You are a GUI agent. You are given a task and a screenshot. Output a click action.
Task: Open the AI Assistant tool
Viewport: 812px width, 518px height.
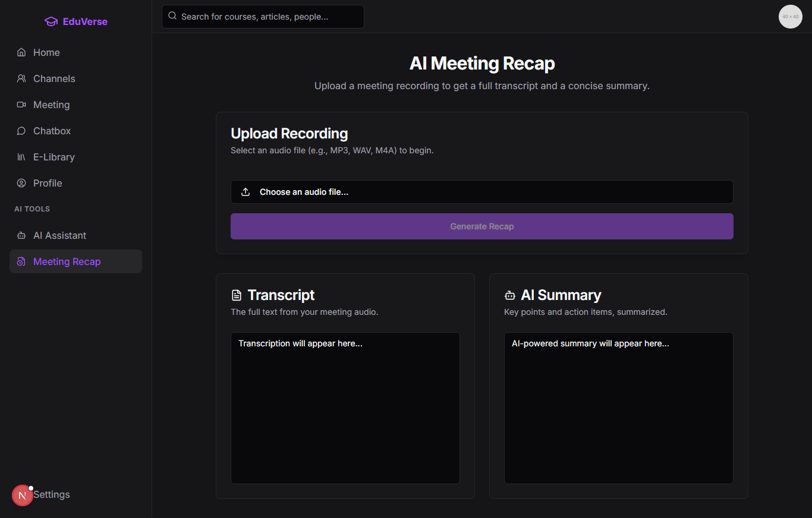(75, 235)
